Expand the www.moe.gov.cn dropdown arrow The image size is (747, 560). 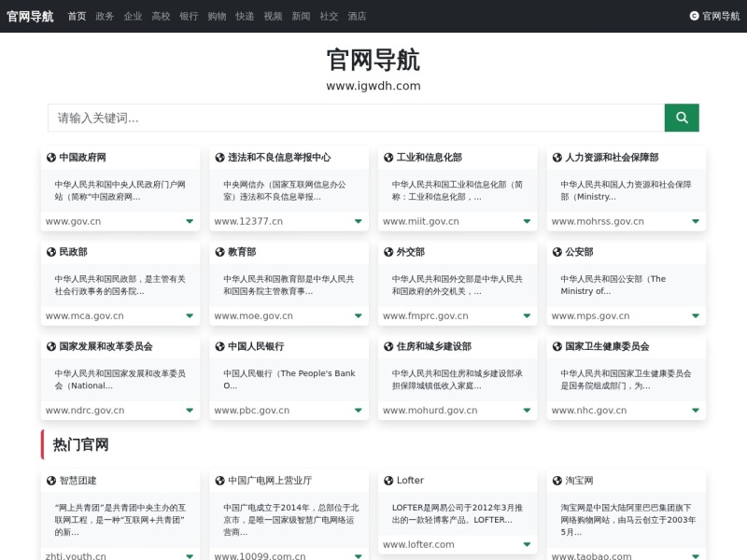[359, 315]
